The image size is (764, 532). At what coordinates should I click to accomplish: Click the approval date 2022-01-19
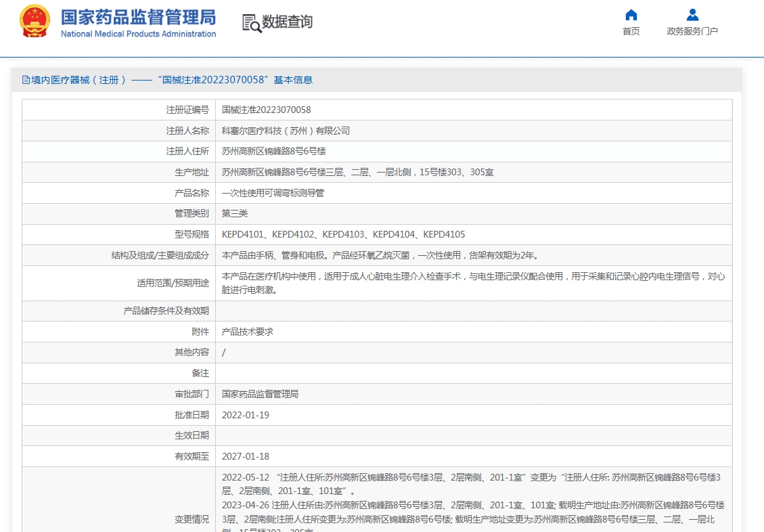coord(246,415)
